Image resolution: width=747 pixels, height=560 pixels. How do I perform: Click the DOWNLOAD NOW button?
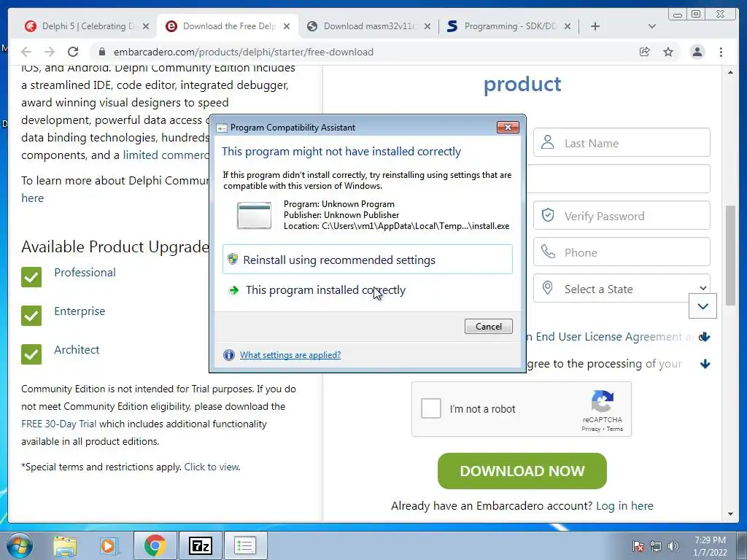tap(522, 471)
